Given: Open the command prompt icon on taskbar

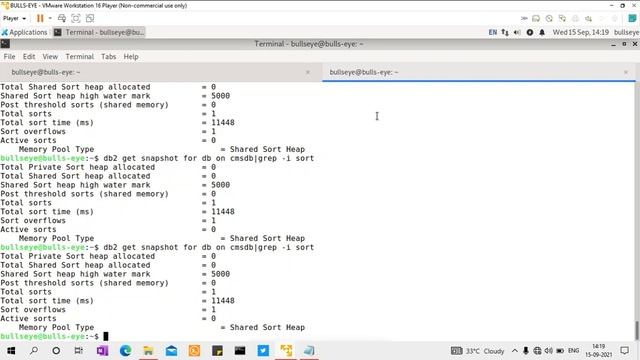Looking at the screenshot, I should [240, 351].
